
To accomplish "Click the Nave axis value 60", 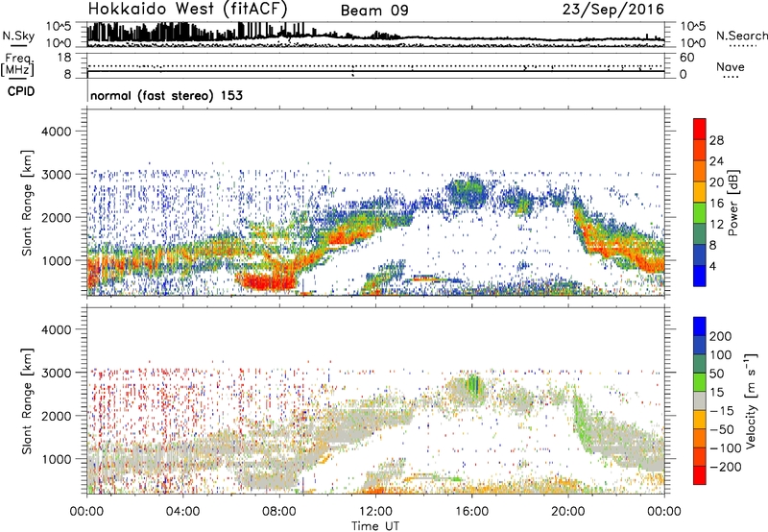I will coord(687,58).
